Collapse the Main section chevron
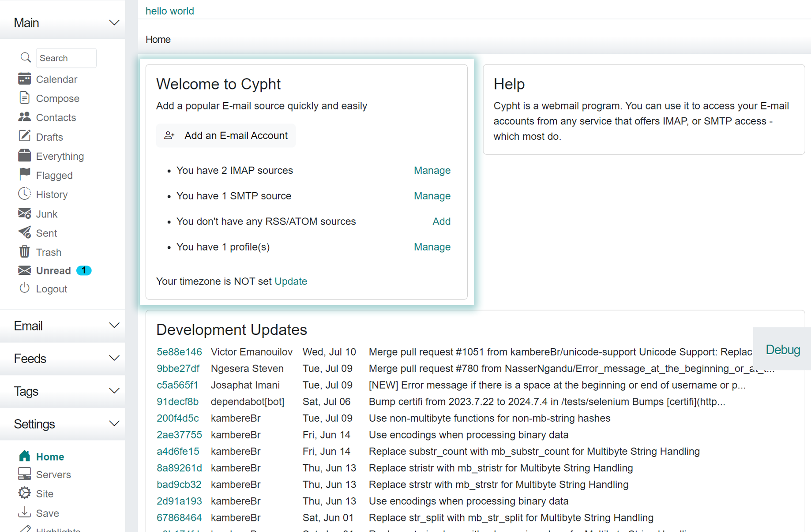This screenshot has height=532, width=811. tap(114, 23)
